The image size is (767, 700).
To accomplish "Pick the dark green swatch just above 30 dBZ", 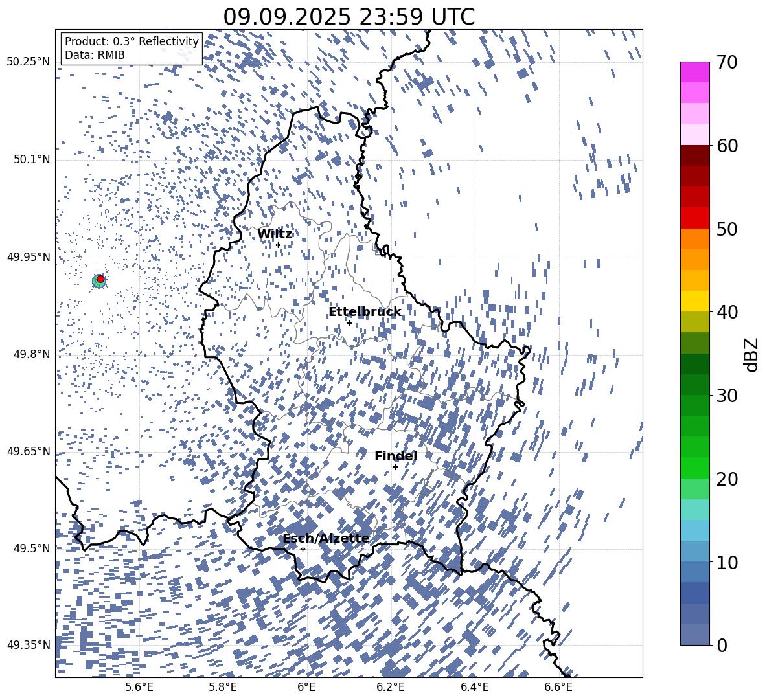I will click(695, 385).
